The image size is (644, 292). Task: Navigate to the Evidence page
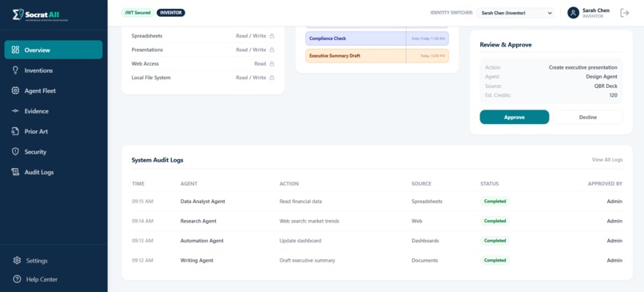point(54,111)
